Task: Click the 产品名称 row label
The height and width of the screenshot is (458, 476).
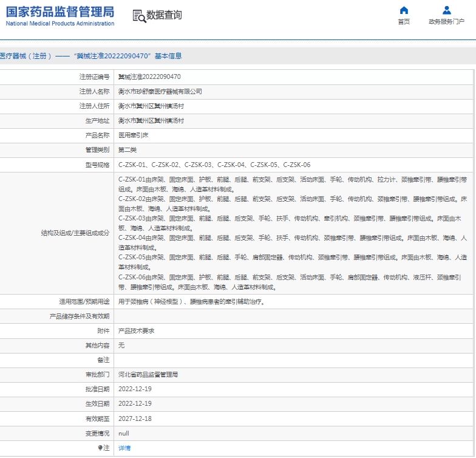Action: click(97, 135)
